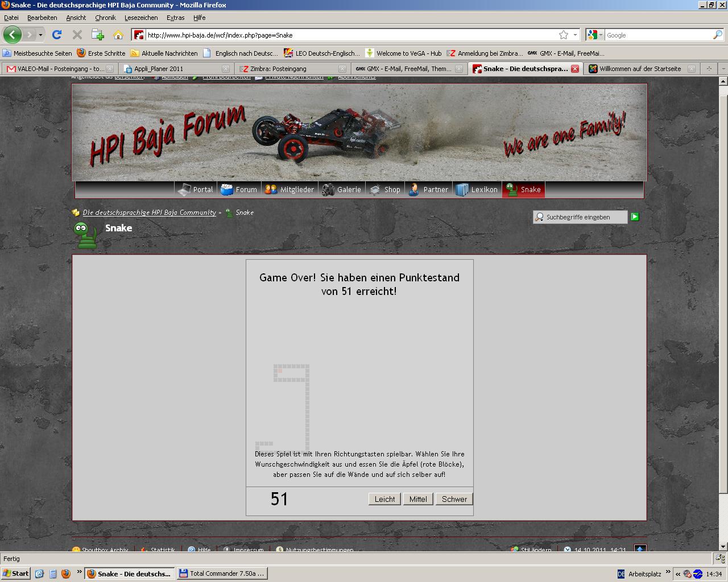Open the Aktuelle Nachrichten bookmark feed
Viewport: 728px width, 582px height.
(164, 53)
